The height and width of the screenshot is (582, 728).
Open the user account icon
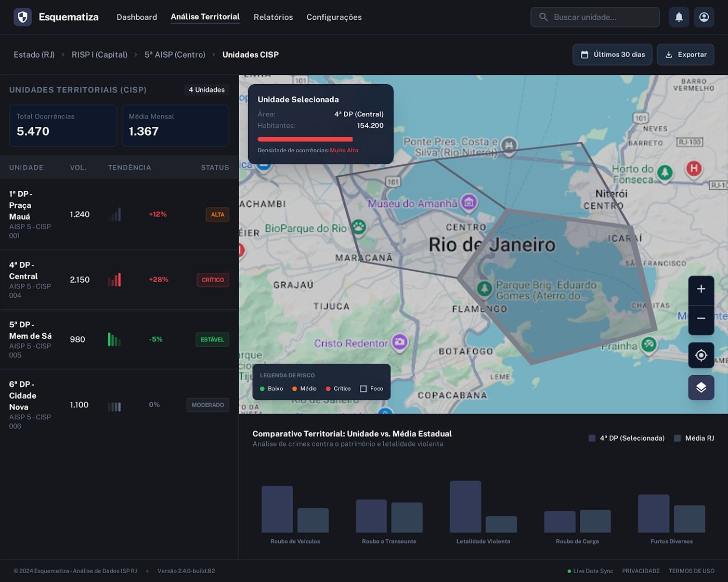pos(704,17)
